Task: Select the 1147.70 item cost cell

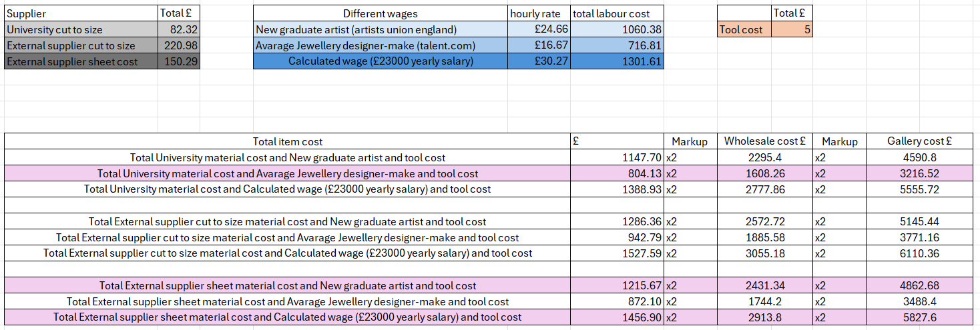Action: point(618,157)
